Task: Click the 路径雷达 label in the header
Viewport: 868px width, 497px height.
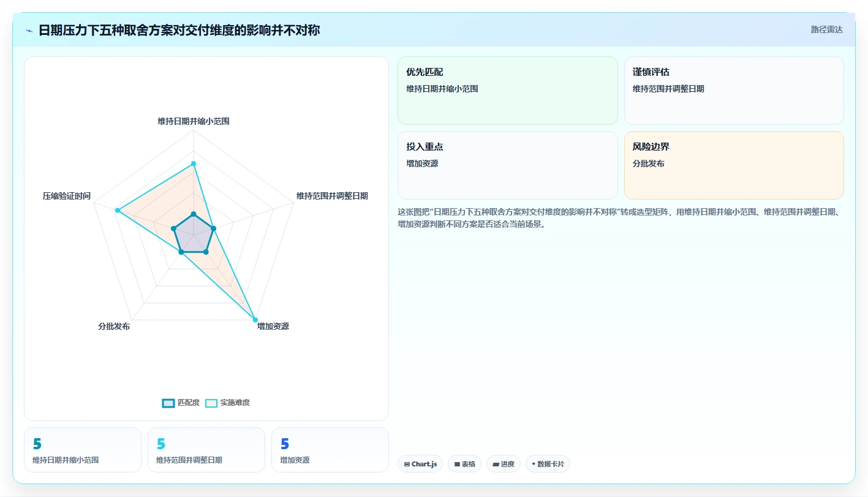Action: coord(826,29)
